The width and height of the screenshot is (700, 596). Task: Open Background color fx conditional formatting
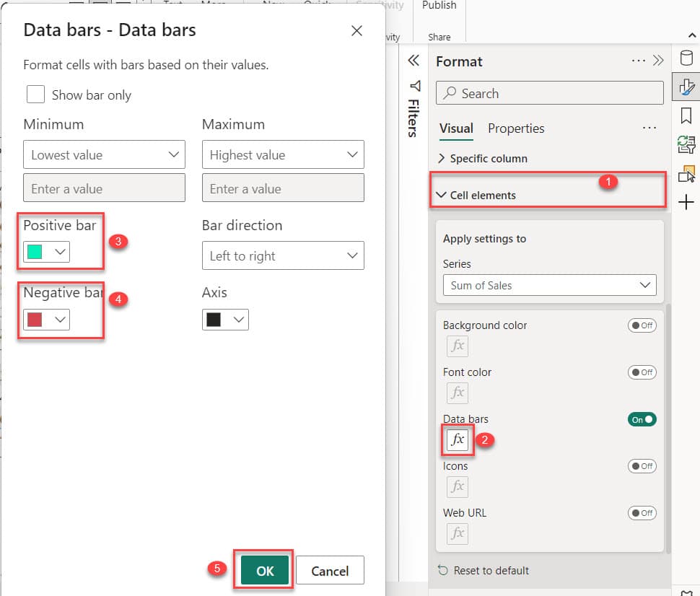coord(457,346)
